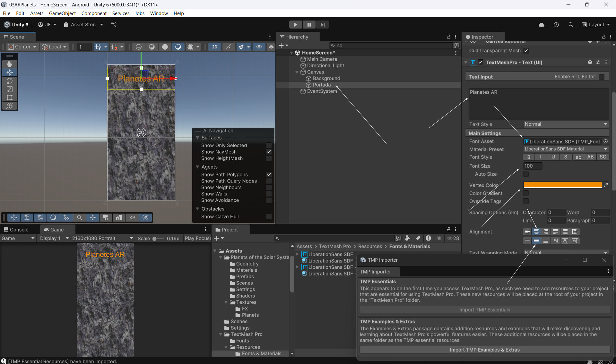Screen dimensions: 616x364
Task: Select the Hand view tool
Action: tap(10, 64)
